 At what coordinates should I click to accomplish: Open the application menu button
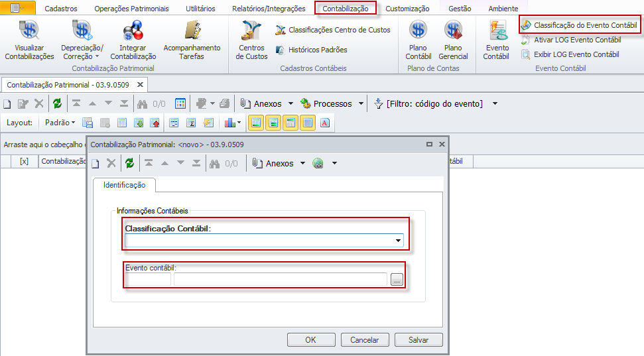click(18, 8)
